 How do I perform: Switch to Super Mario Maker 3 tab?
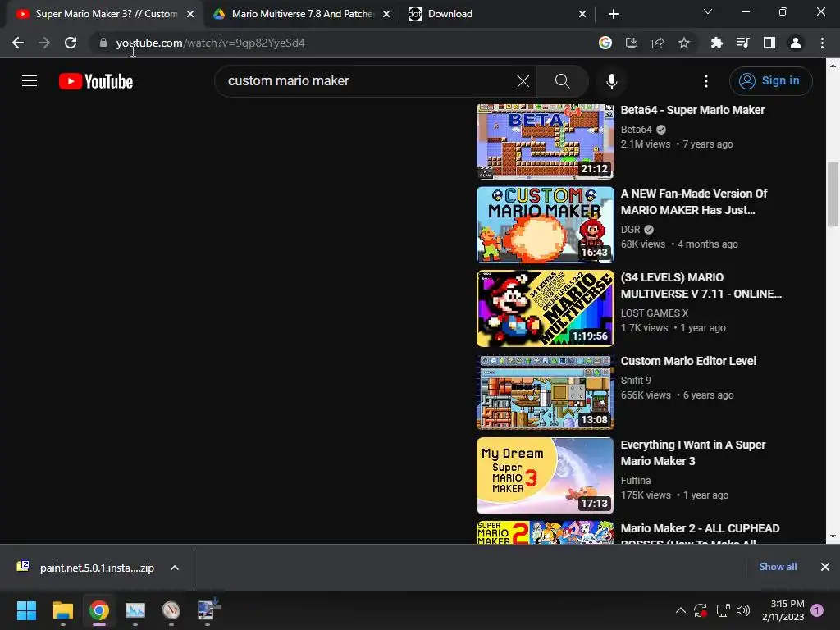click(x=106, y=14)
